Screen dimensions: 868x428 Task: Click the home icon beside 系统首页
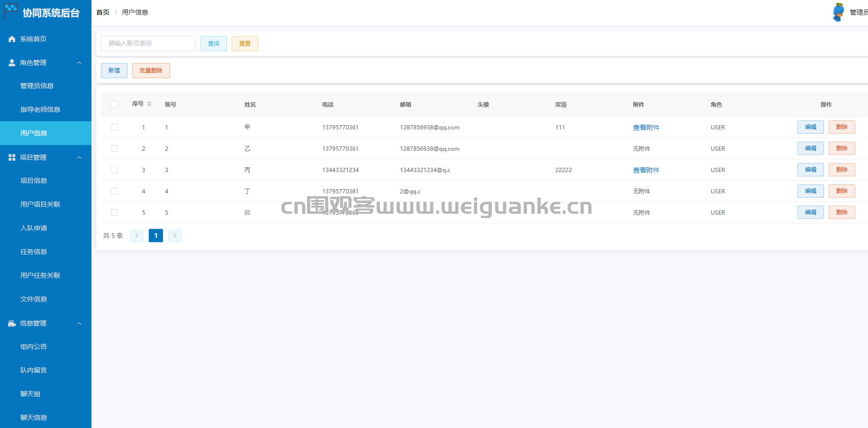click(12, 39)
